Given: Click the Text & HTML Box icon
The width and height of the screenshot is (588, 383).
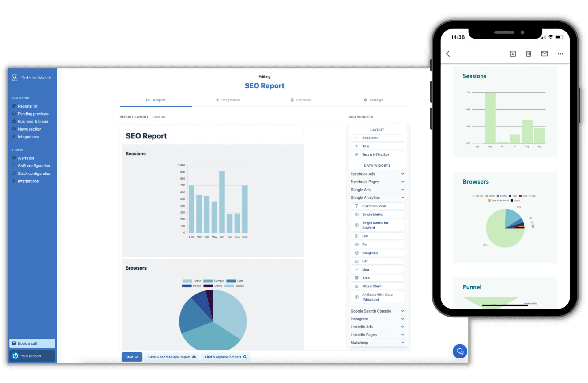Looking at the screenshot, I should [x=356, y=154].
